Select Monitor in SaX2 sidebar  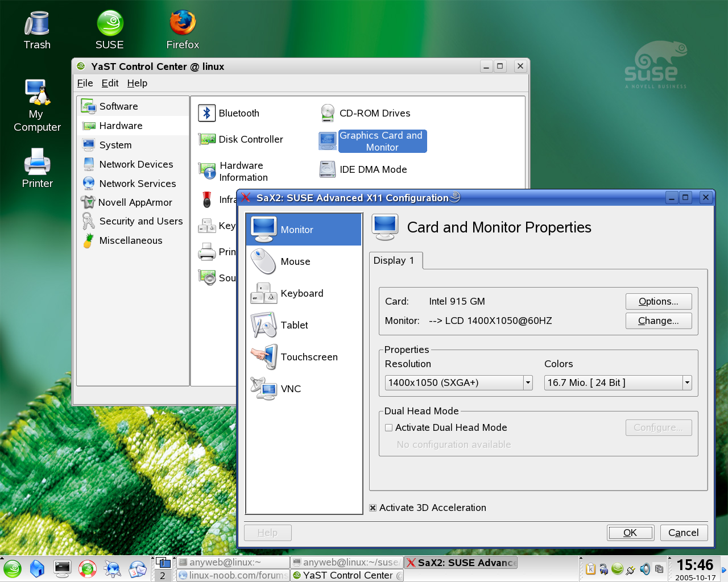pyautogui.click(x=304, y=230)
